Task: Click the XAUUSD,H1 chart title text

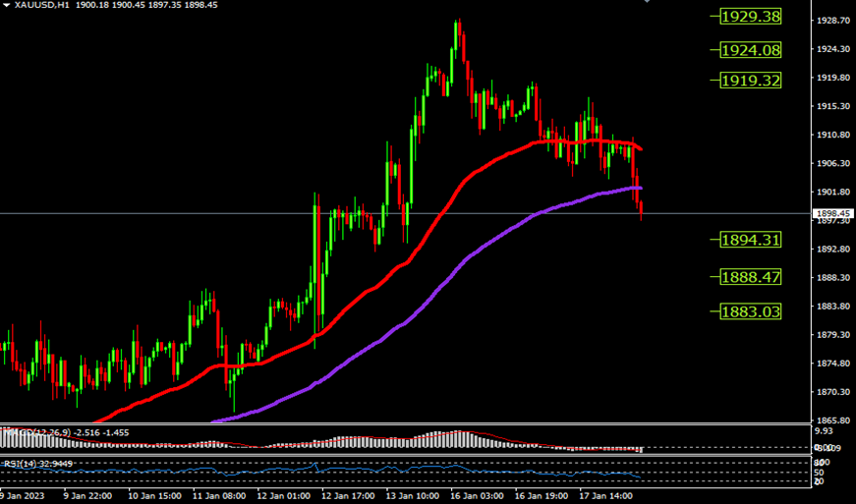Action: click(40, 5)
